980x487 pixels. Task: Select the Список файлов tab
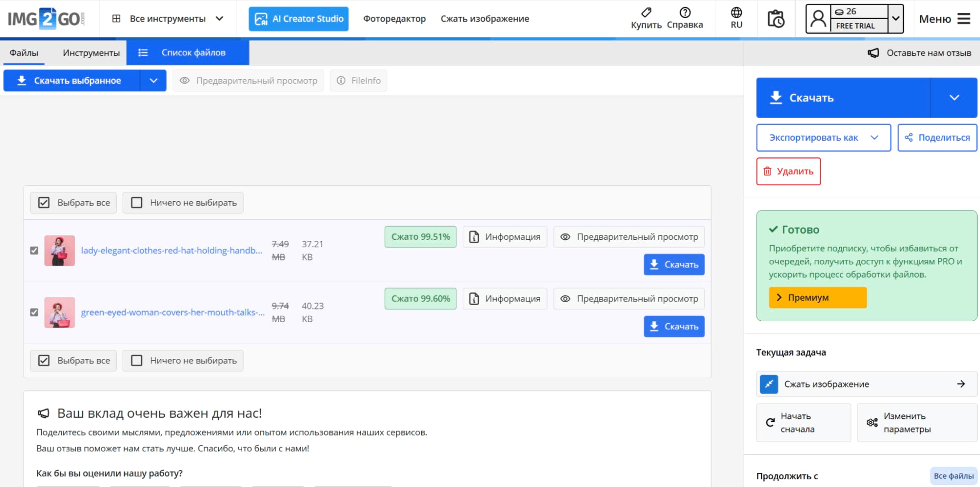point(188,53)
